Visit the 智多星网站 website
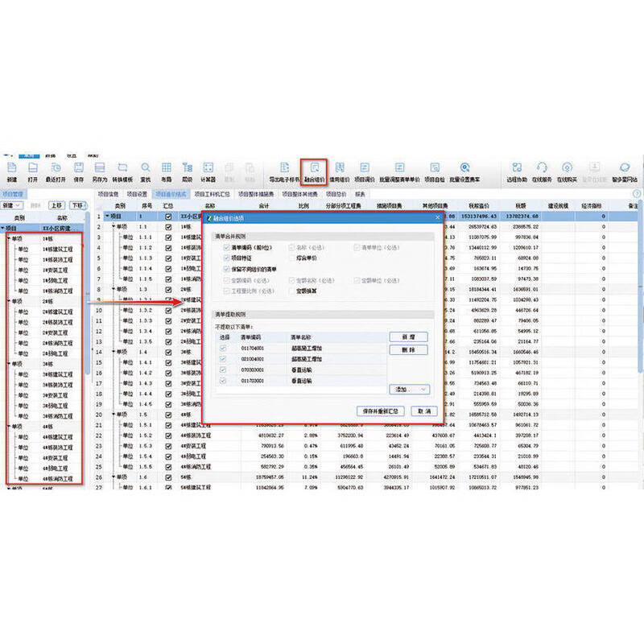644x644 pixels. click(x=623, y=167)
